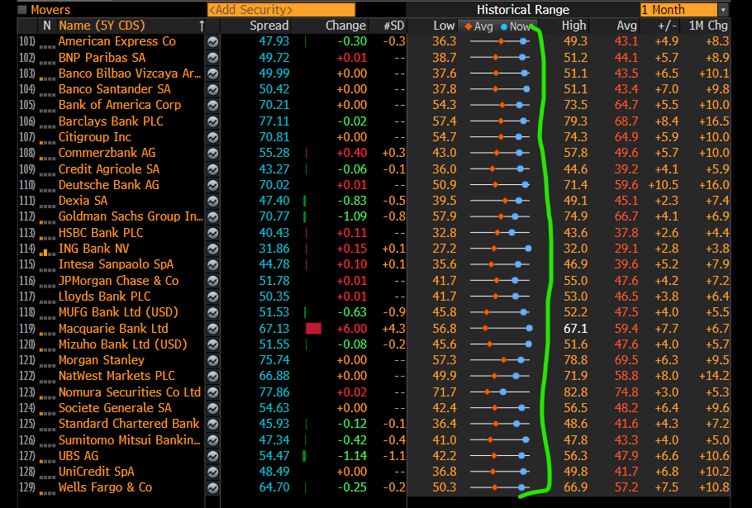
Task: Click the Historical Range section header
Action: pos(522,10)
